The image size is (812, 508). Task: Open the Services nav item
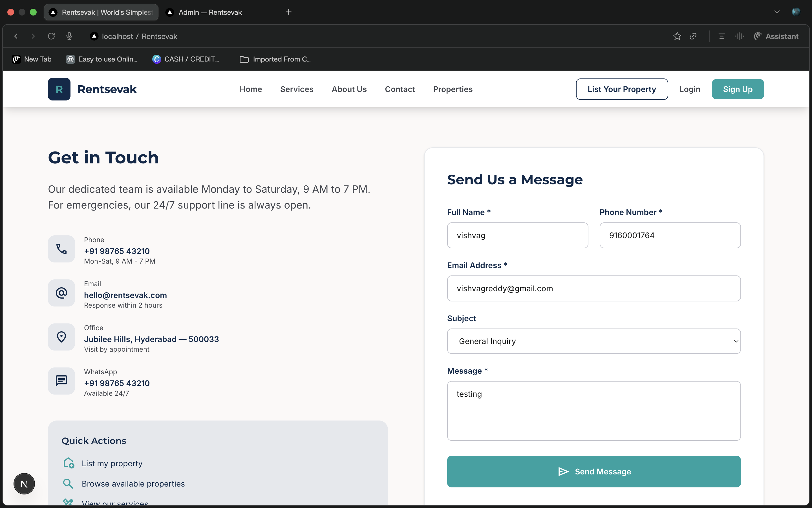297,89
